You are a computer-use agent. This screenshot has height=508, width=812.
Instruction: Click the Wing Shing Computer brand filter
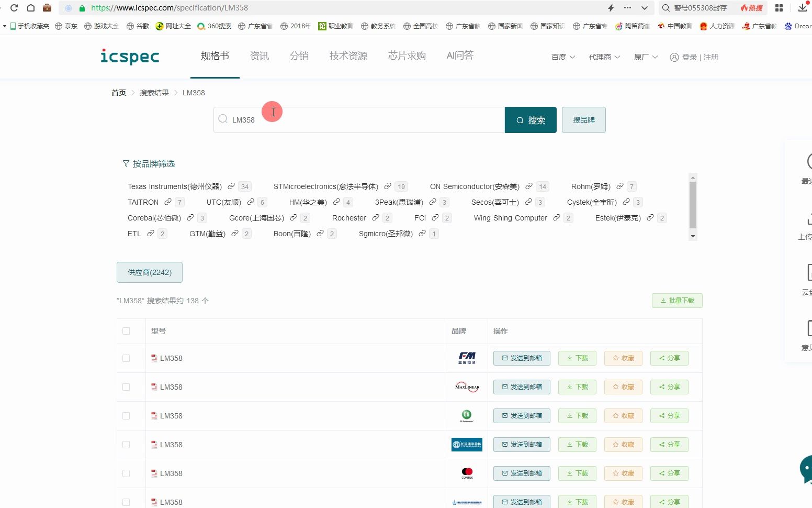coord(511,218)
